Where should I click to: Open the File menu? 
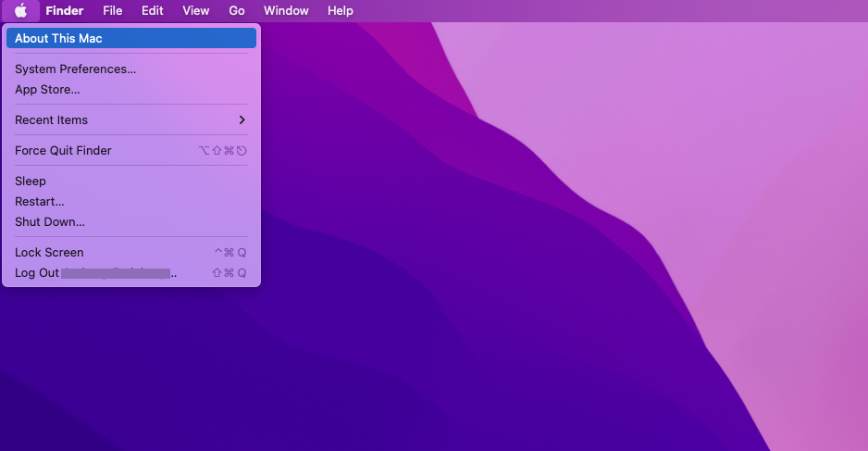(x=112, y=10)
